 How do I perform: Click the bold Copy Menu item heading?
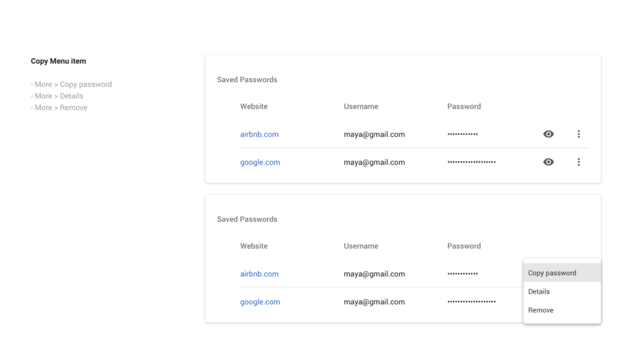[59, 61]
